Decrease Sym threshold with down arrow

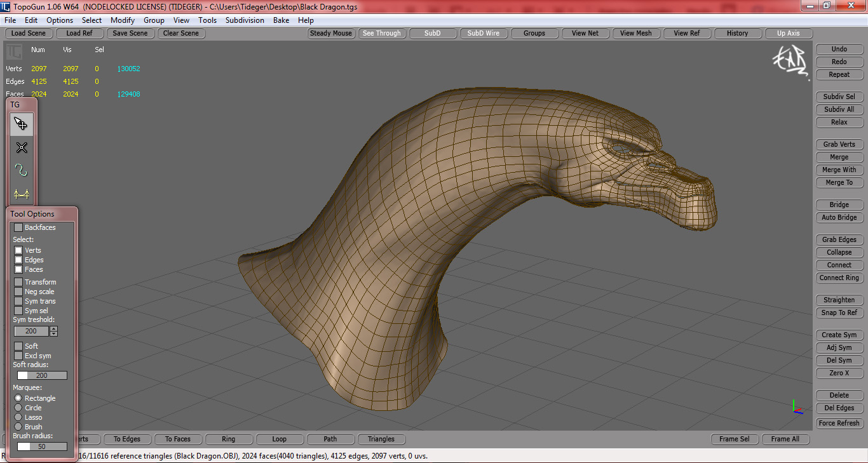point(53,333)
